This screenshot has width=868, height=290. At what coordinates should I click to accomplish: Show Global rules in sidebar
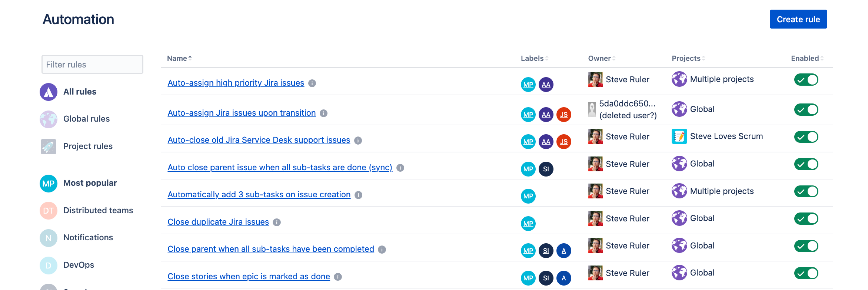click(x=86, y=119)
